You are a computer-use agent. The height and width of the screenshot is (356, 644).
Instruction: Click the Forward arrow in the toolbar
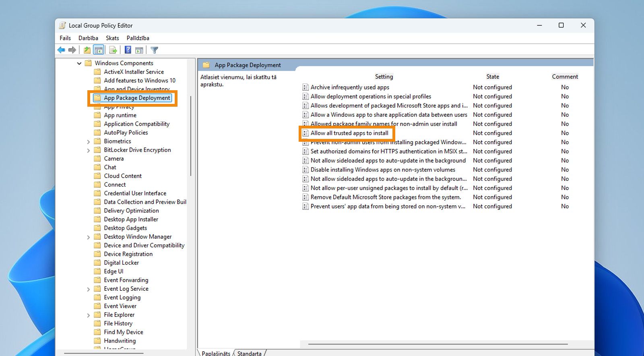pyautogui.click(x=72, y=50)
